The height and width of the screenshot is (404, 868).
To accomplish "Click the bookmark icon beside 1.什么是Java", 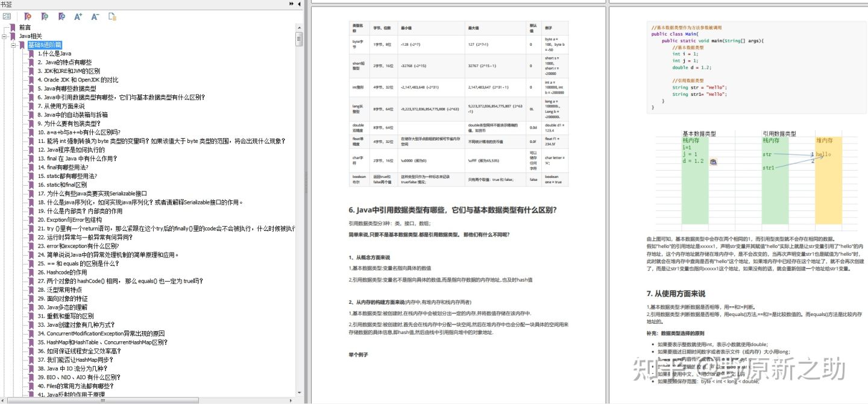I will click(x=32, y=54).
